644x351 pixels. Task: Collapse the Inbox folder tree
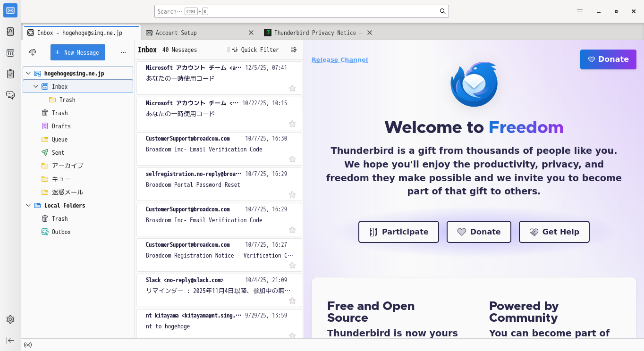[x=36, y=86]
